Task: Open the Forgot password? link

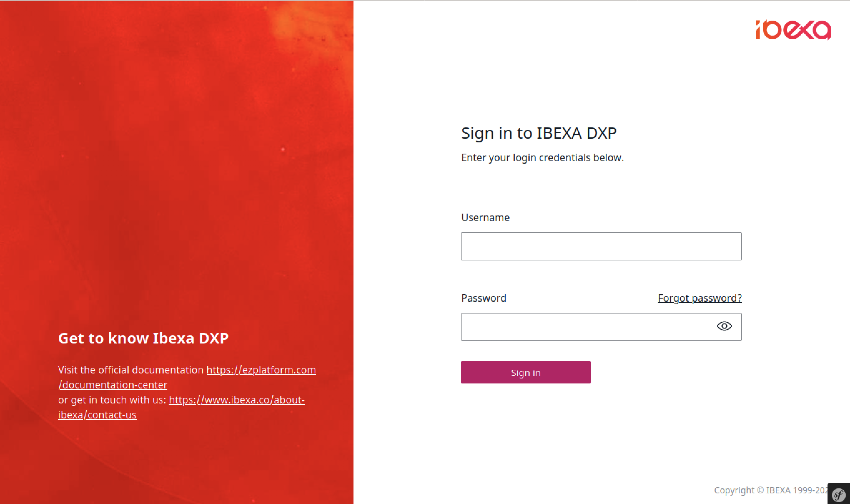Action: coord(699,298)
